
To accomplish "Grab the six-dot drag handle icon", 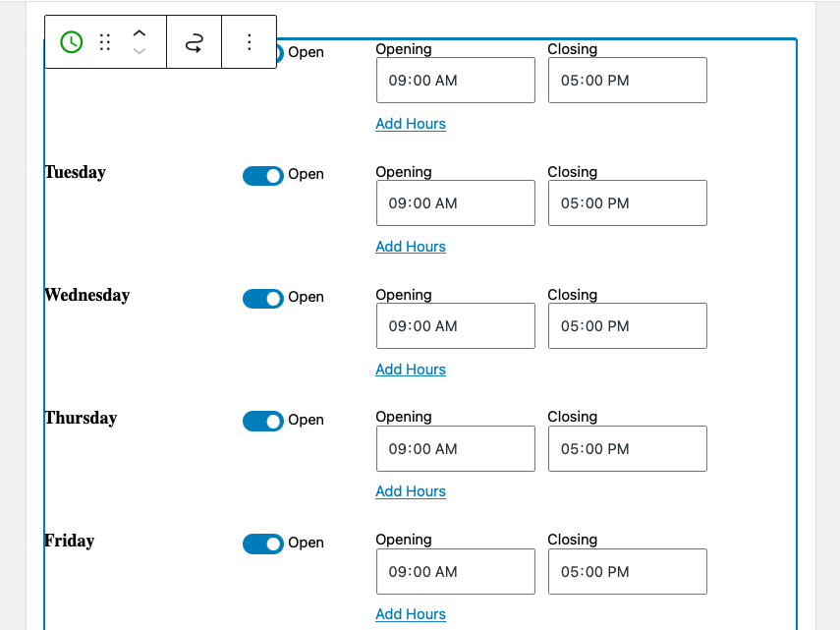I will click(105, 42).
